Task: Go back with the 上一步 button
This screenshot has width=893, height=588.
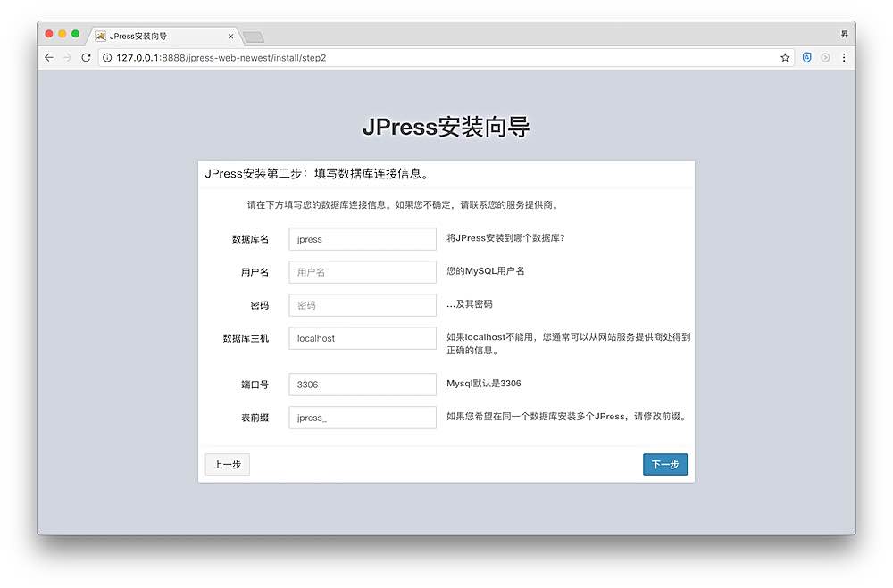Action: (x=227, y=465)
